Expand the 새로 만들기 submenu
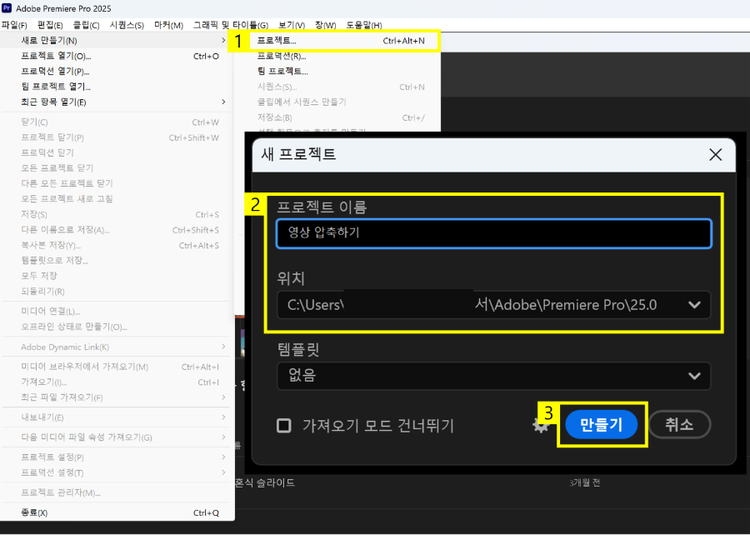The height and width of the screenshot is (535, 750). click(x=117, y=41)
